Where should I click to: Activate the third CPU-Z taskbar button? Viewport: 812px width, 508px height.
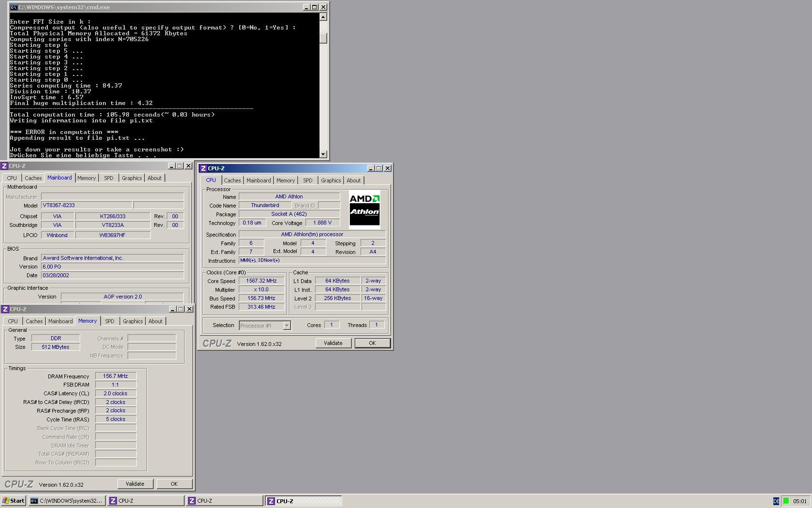pyautogui.click(x=304, y=501)
